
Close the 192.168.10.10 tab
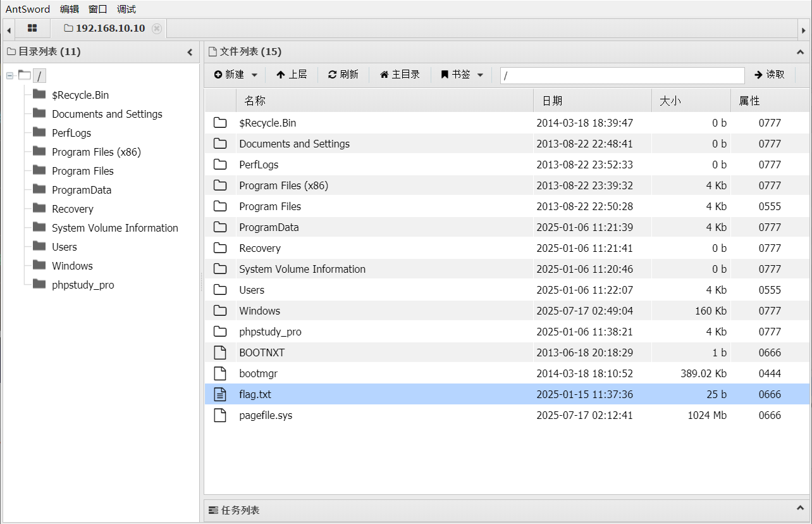pos(157,28)
